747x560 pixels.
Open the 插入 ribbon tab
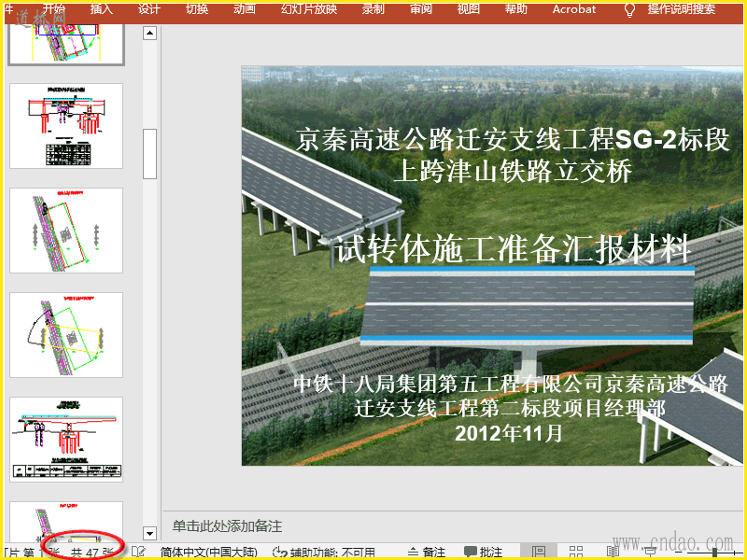click(102, 9)
